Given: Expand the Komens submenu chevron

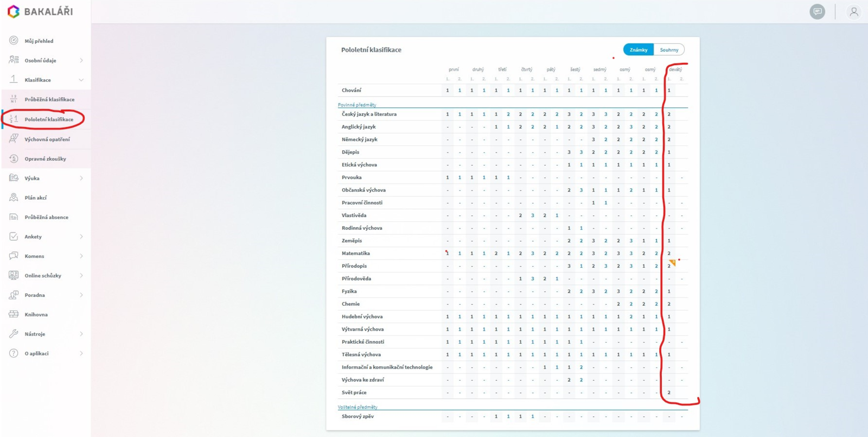Looking at the screenshot, I should point(81,256).
